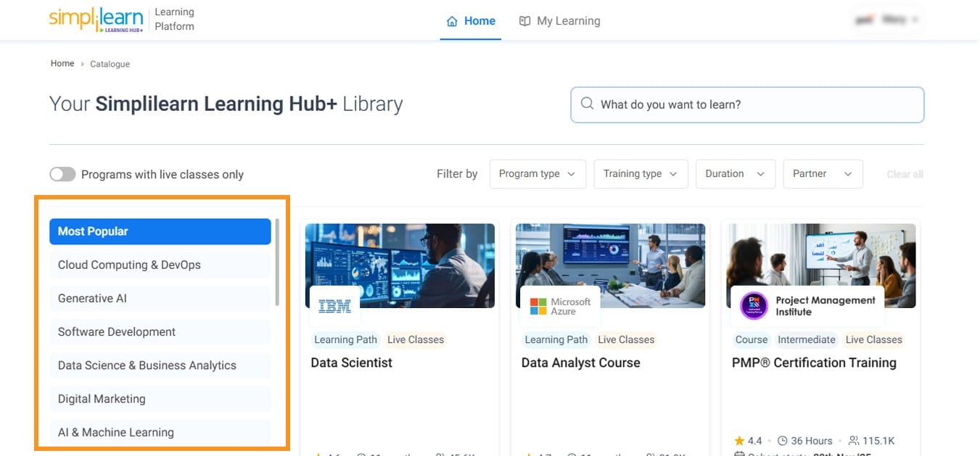Image resolution: width=980 pixels, height=456 pixels.
Task: Switch to the My Learning tab
Action: tap(568, 21)
